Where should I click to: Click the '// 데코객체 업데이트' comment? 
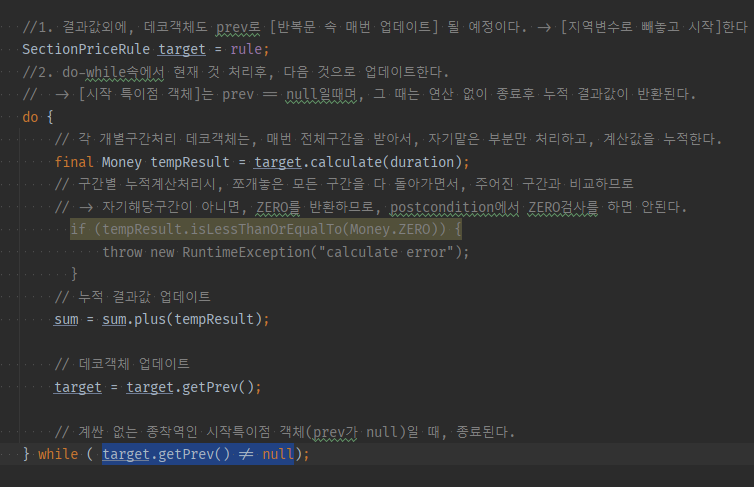[122, 364]
